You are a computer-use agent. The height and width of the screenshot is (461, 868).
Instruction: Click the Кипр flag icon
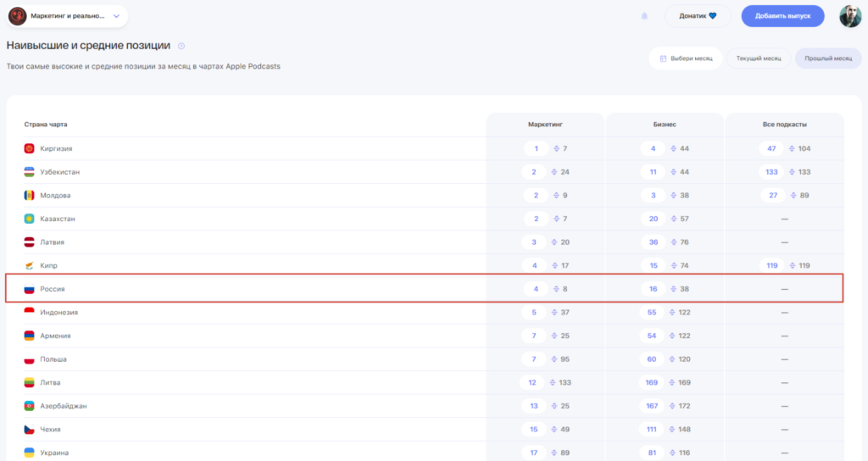(x=30, y=265)
